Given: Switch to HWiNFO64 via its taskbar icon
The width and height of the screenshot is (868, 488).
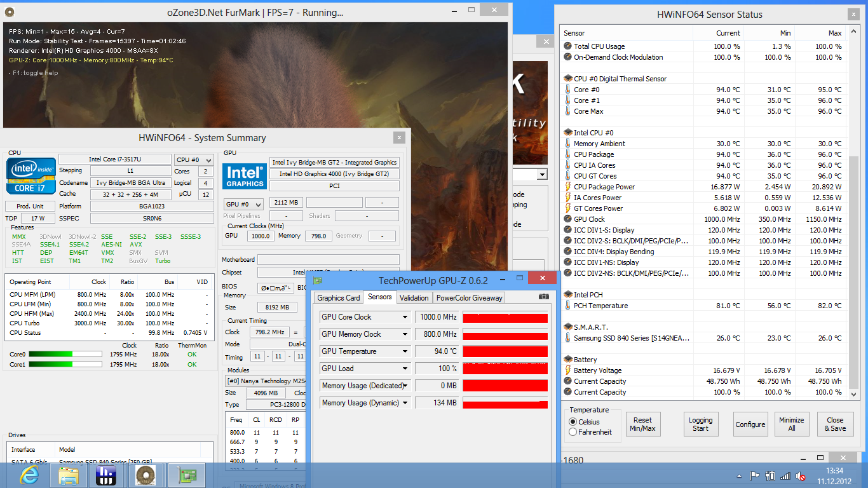Looking at the screenshot, I should (x=106, y=475).
